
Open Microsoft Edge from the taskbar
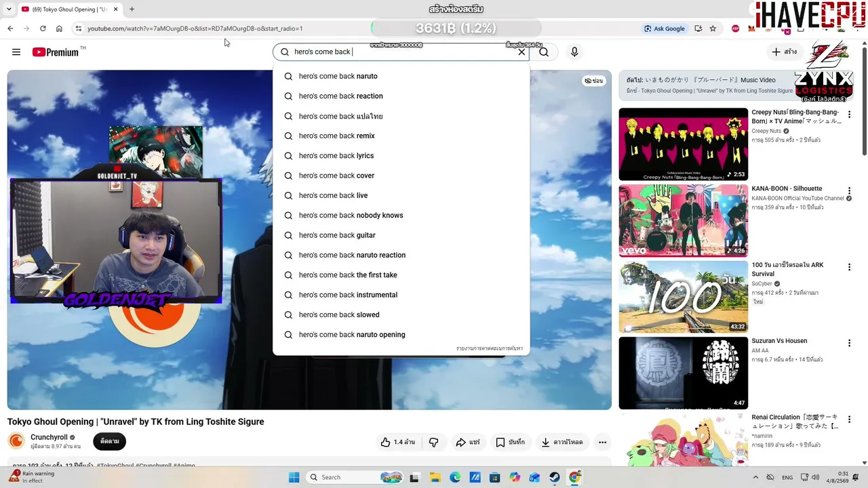(x=455, y=477)
